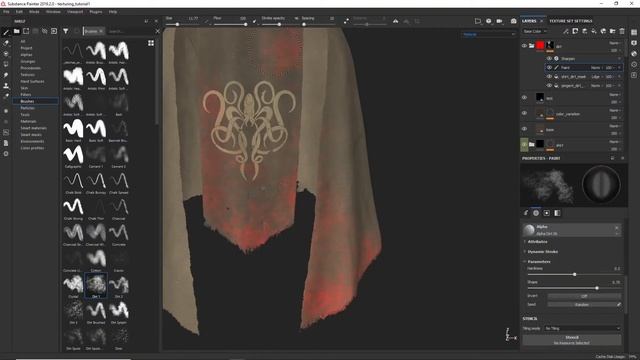
Task: Adjust the Stroke opacity slider
Action: [279, 24]
